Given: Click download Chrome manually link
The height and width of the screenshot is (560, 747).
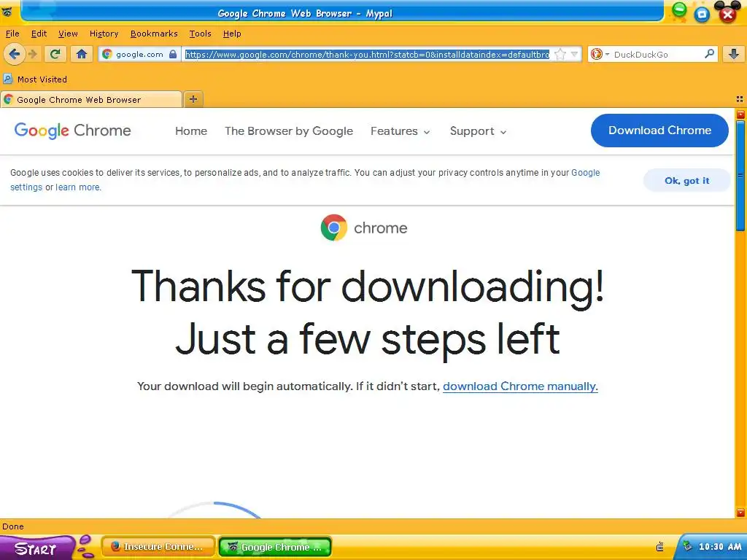Looking at the screenshot, I should tap(520, 386).
